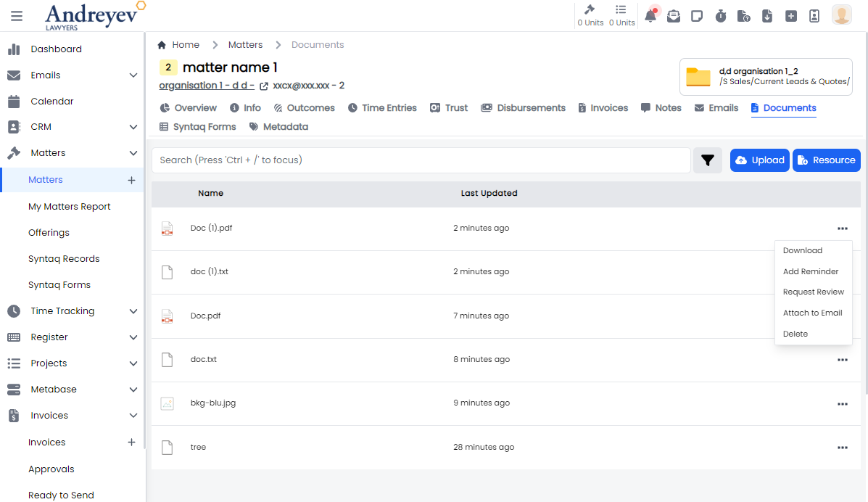Collapse the Invoices sidebar section

pos(133,416)
